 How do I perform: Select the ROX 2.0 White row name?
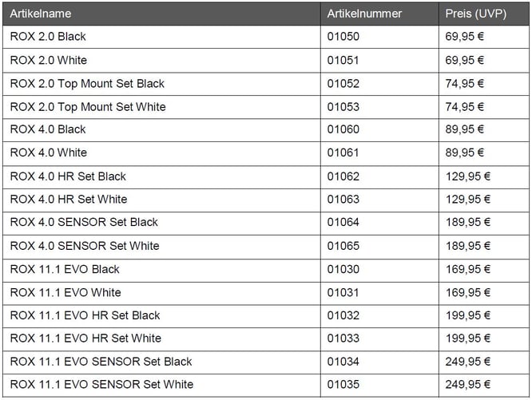pos(49,60)
